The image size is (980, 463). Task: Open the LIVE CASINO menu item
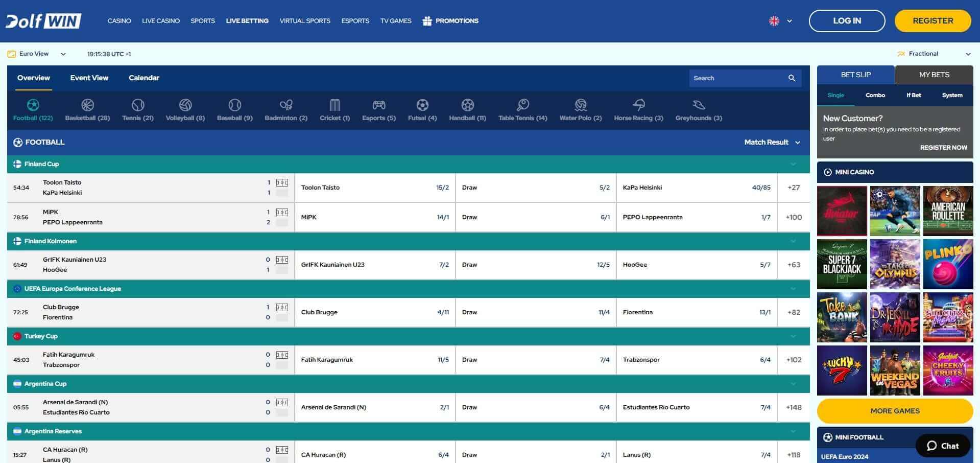[x=161, y=21]
